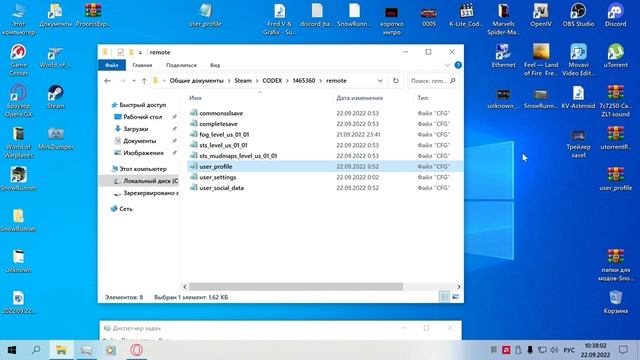Expand the ribbon with the chevron
The image size is (640, 360).
(447, 65)
